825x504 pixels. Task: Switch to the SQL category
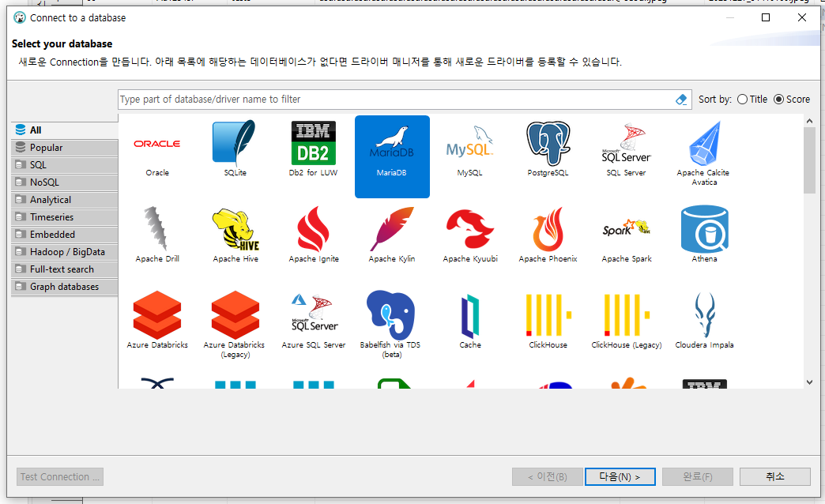point(64,164)
